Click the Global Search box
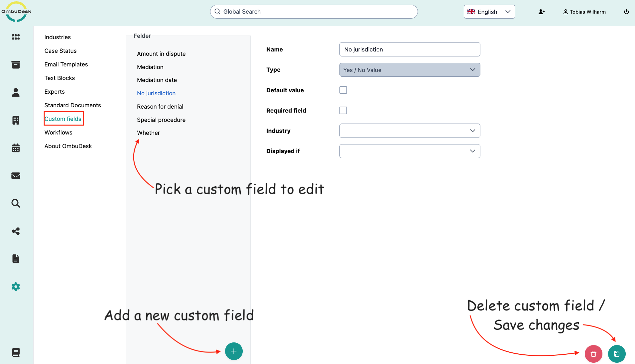The width and height of the screenshot is (635, 364). [x=314, y=12]
